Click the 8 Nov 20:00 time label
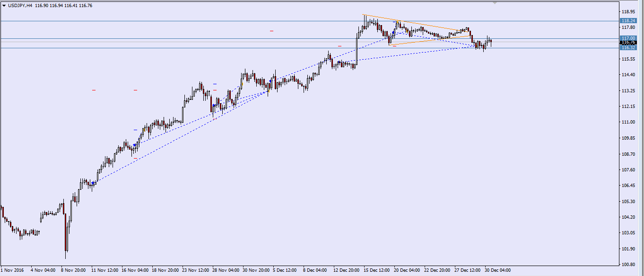Image resolution: width=644 pixels, height=276 pixels. coord(73,270)
